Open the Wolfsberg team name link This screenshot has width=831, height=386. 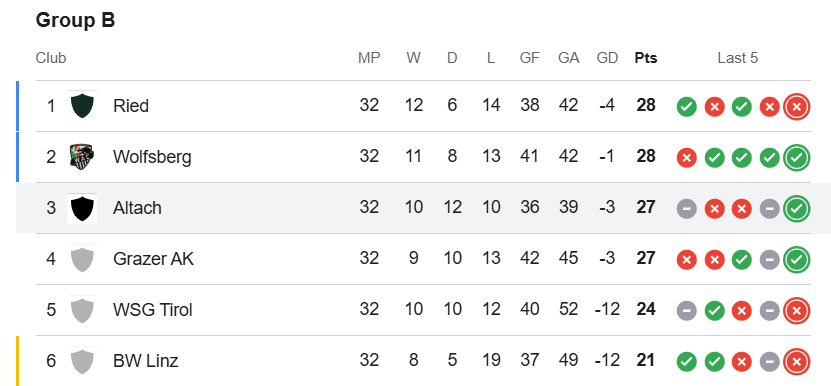(152, 156)
